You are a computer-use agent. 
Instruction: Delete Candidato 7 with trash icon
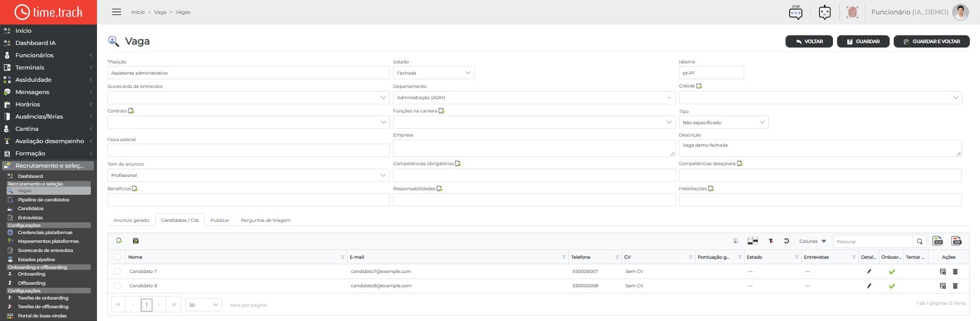[x=955, y=271]
